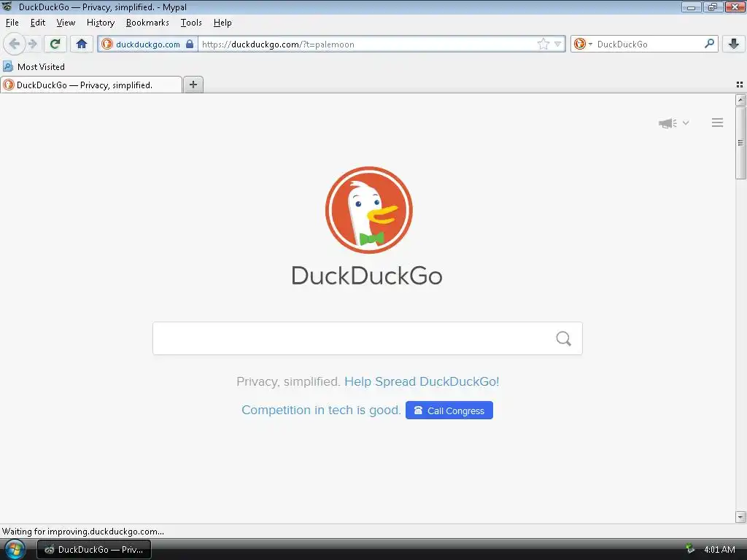
Task: Open the home page via house icon
Action: click(82, 44)
